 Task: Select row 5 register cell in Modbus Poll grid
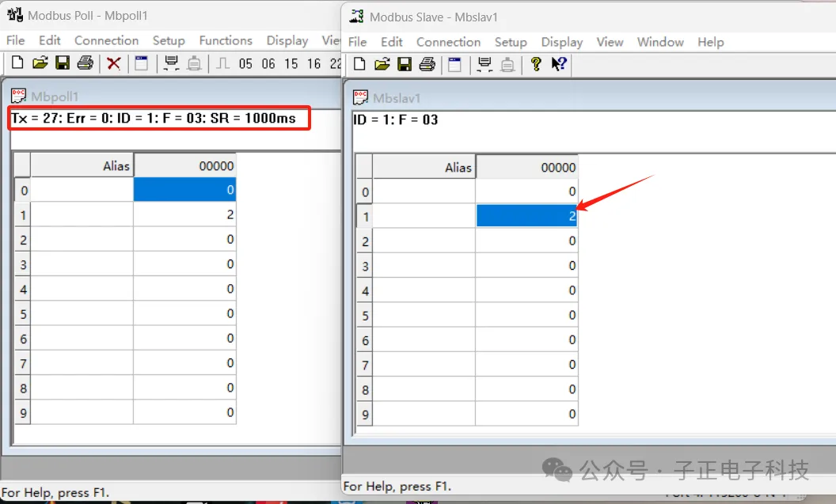click(184, 314)
